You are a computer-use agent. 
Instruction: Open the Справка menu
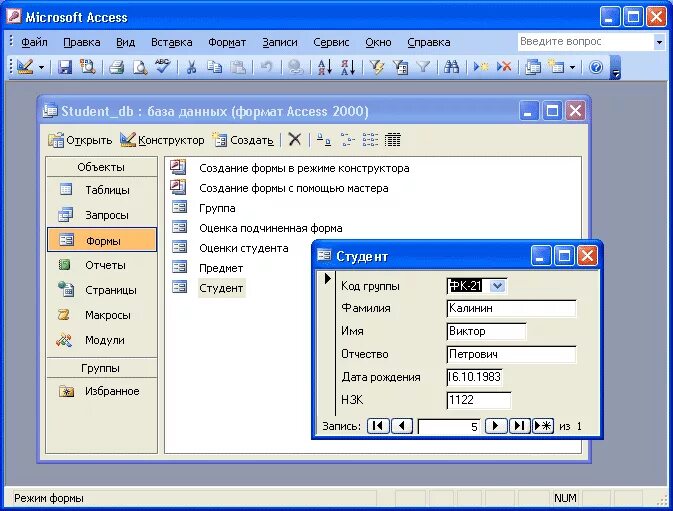(429, 42)
